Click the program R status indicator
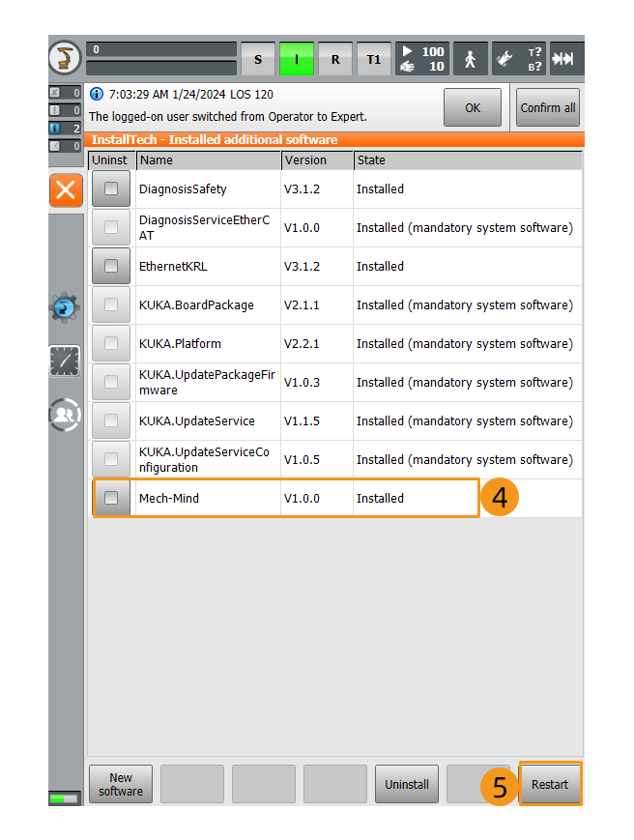Viewport: 634px width, 840px height. (x=335, y=58)
